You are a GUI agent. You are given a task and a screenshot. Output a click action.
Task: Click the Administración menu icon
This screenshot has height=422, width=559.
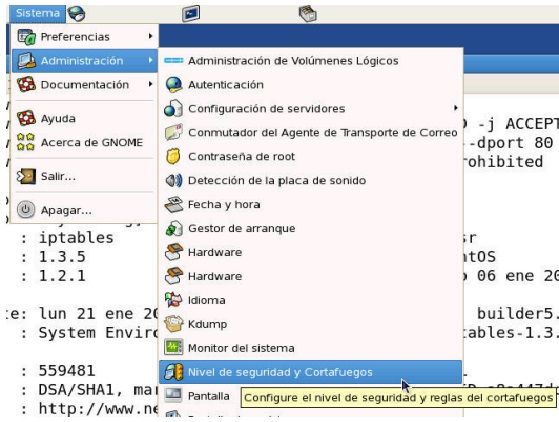[x=27, y=61]
